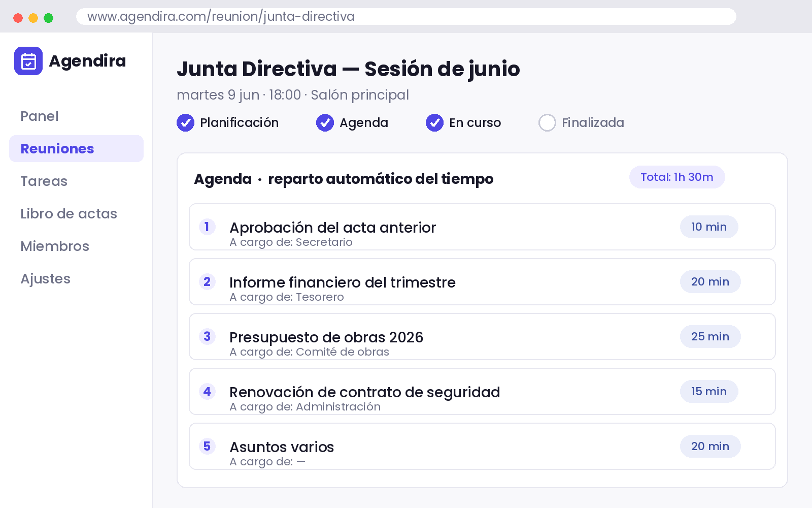Click the 15 min duration pill
Screen dimensions: 812x508
tap(709, 391)
